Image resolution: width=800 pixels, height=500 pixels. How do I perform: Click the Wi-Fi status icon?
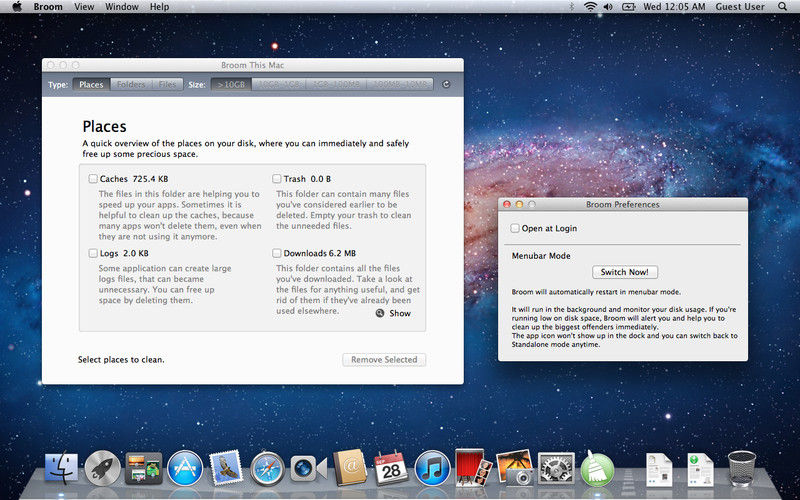point(590,7)
